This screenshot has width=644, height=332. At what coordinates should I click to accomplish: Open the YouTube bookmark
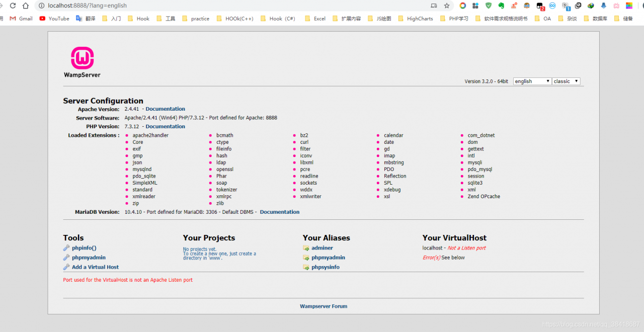pyautogui.click(x=54, y=19)
